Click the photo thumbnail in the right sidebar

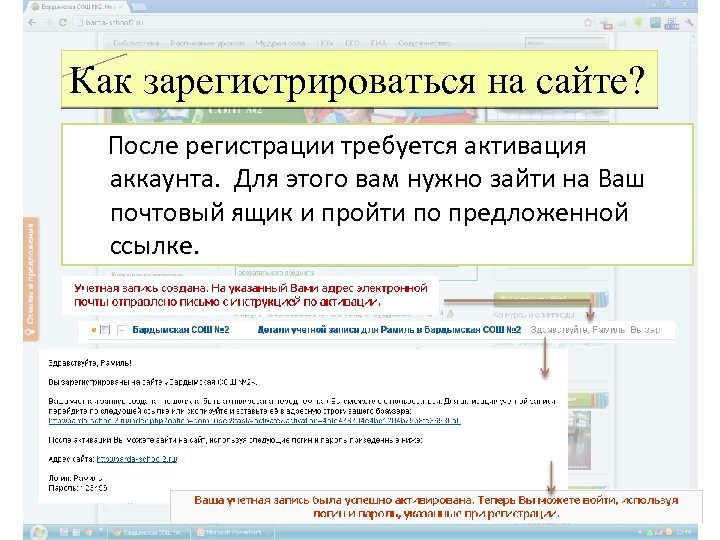(579, 439)
